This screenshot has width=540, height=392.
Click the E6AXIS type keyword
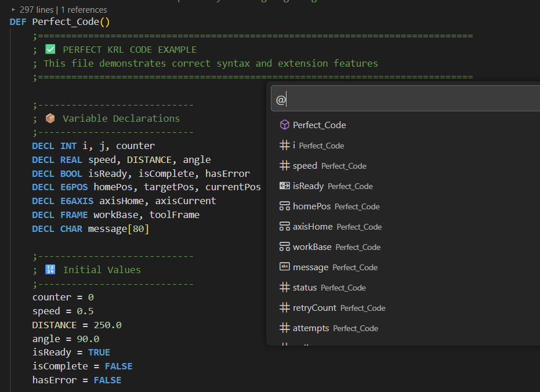[x=77, y=201]
